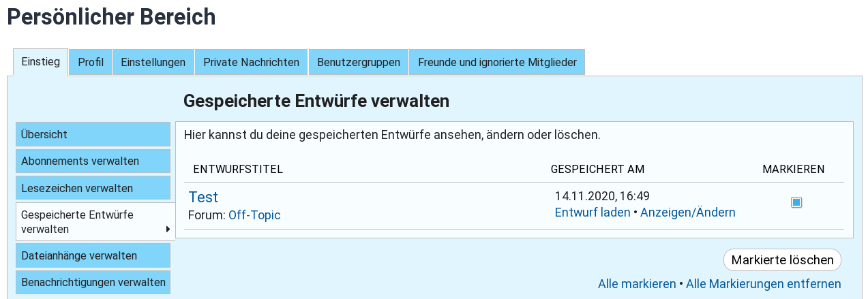The height and width of the screenshot is (299, 868).
Task: Open the Test draft title link
Action: click(x=203, y=197)
